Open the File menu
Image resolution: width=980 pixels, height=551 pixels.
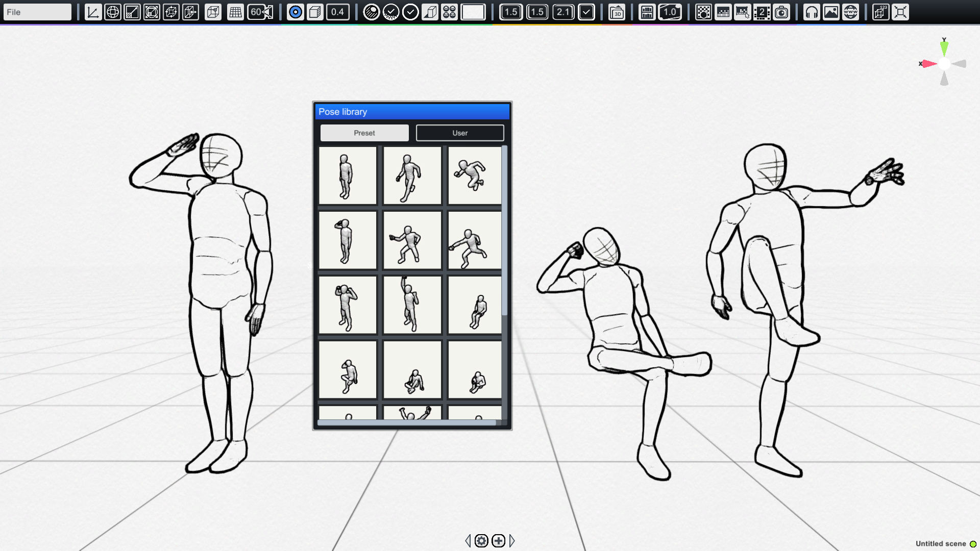[37, 12]
